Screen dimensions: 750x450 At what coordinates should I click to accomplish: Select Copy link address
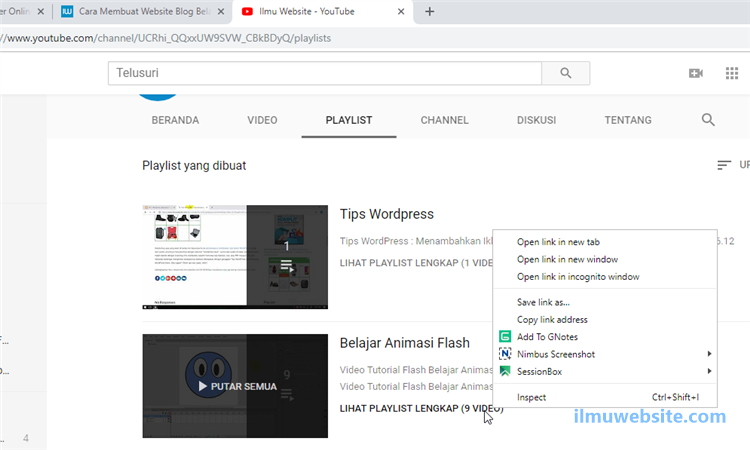coord(552,319)
